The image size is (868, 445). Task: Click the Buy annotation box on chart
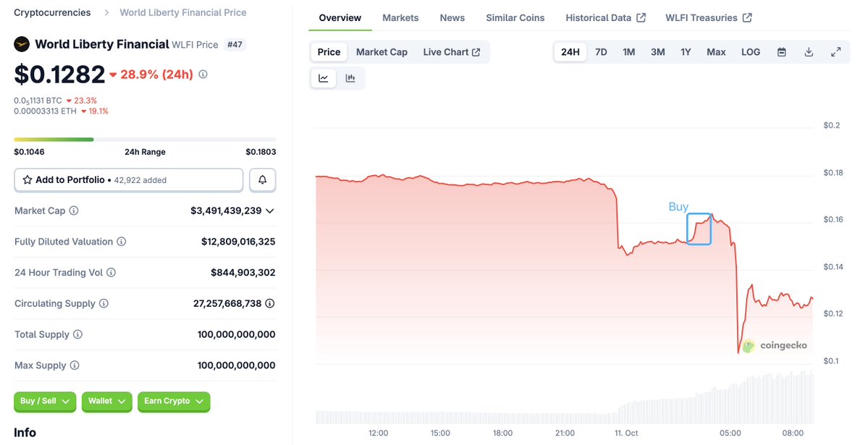(699, 229)
